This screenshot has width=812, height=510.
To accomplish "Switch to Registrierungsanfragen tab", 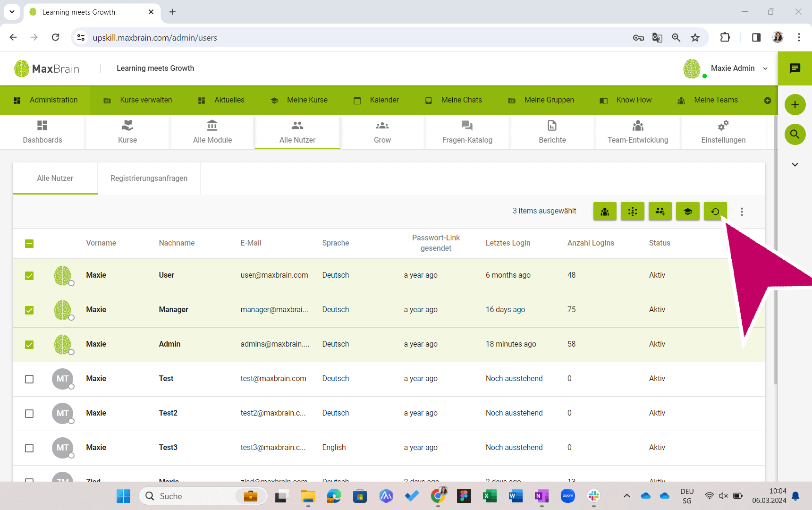I will pyautogui.click(x=149, y=178).
